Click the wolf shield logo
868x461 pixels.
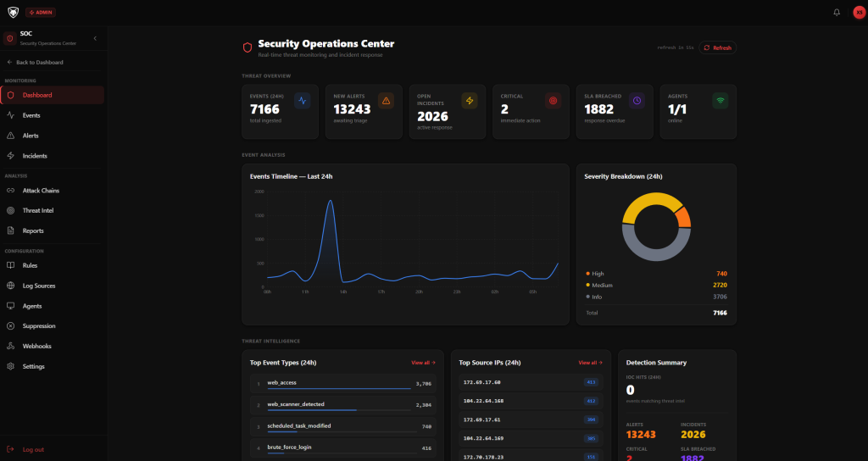13,12
